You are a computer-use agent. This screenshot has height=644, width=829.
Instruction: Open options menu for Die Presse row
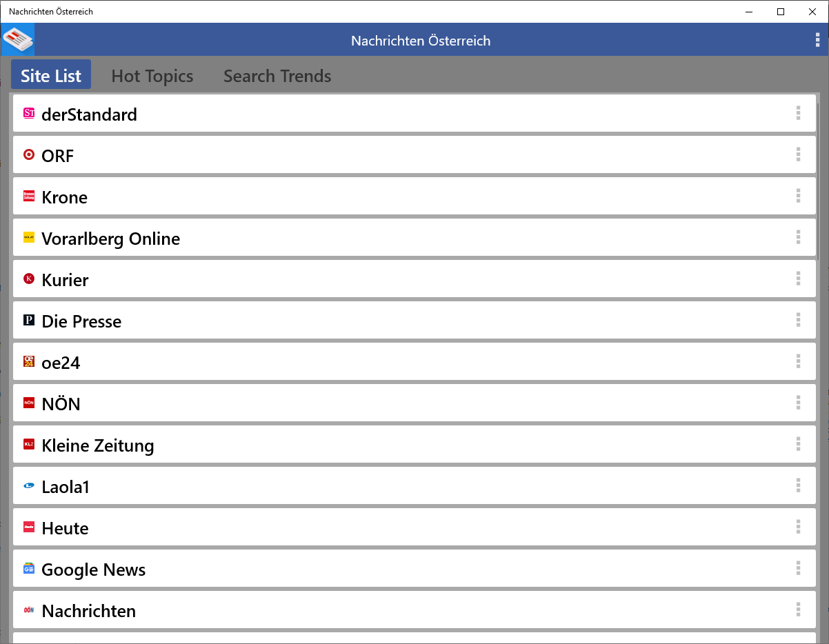798,320
